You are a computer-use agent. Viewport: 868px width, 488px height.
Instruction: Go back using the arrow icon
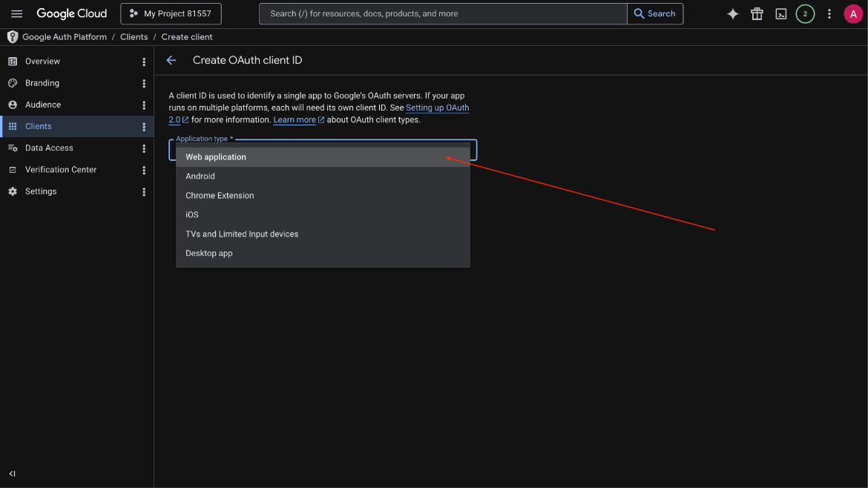click(171, 60)
